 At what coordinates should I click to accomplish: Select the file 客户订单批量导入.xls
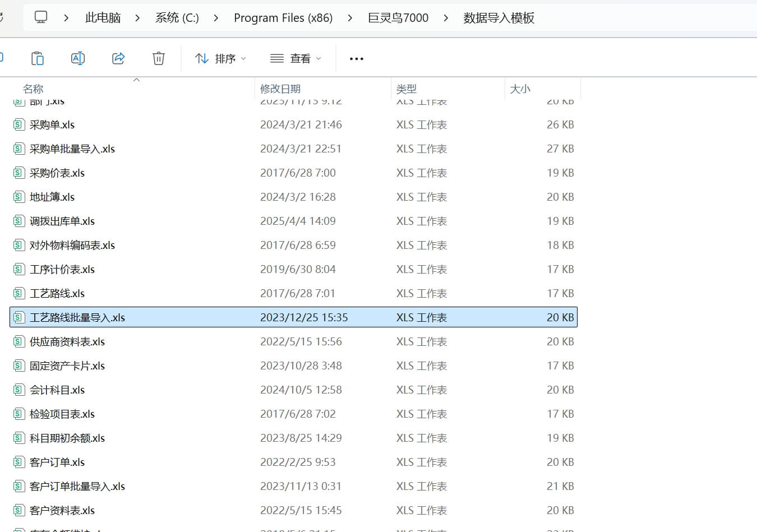coord(77,486)
